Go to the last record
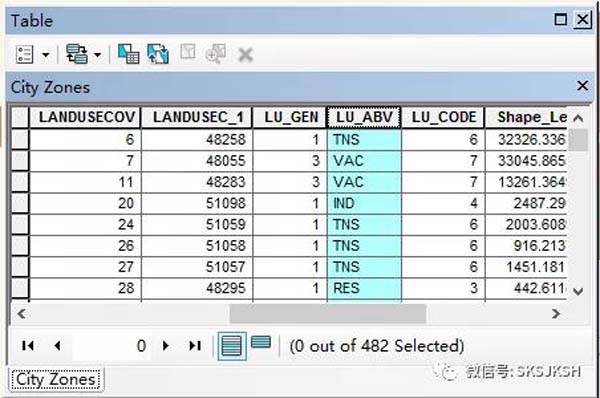Image resolution: width=600 pixels, height=398 pixels. [195, 346]
